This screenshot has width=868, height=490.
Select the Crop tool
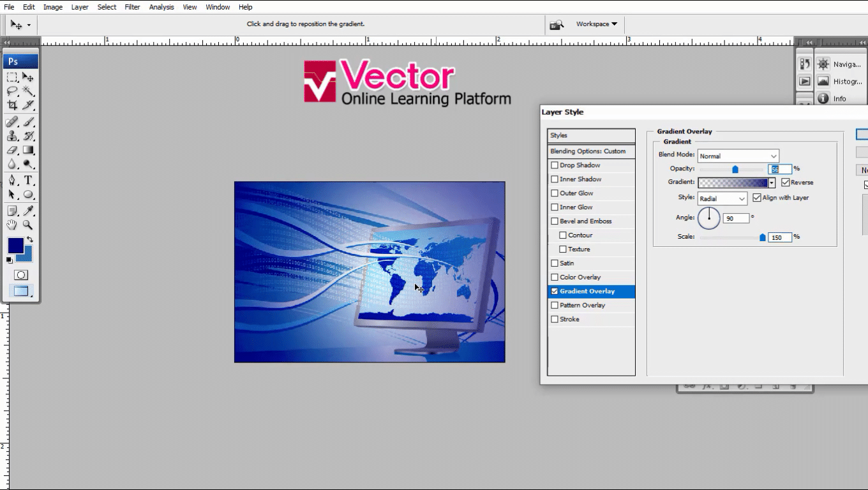pyautogui.click(x=12, y=105)
